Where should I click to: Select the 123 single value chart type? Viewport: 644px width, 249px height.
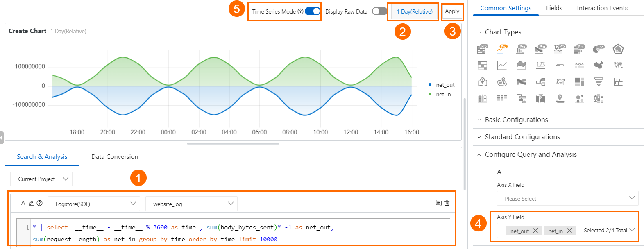[540, 65]
